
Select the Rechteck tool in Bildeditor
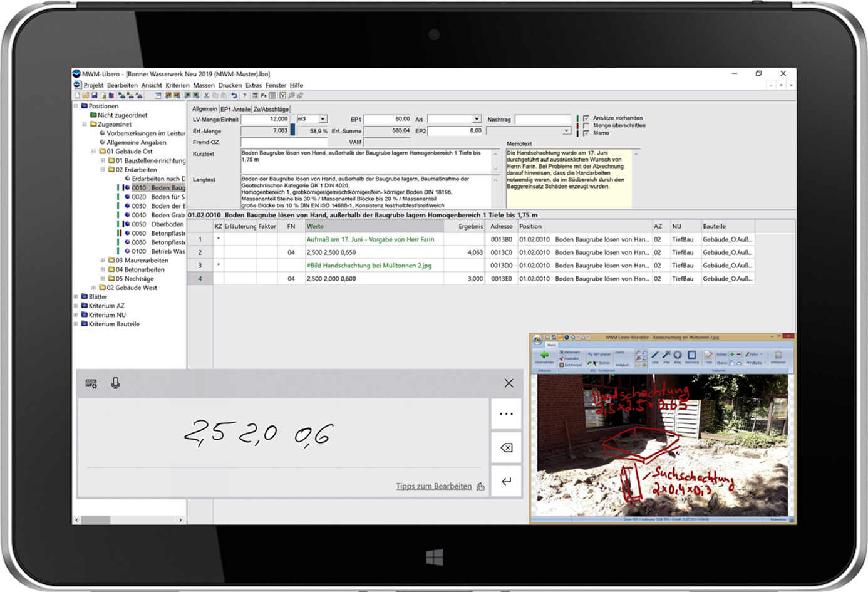coord(691,356)
